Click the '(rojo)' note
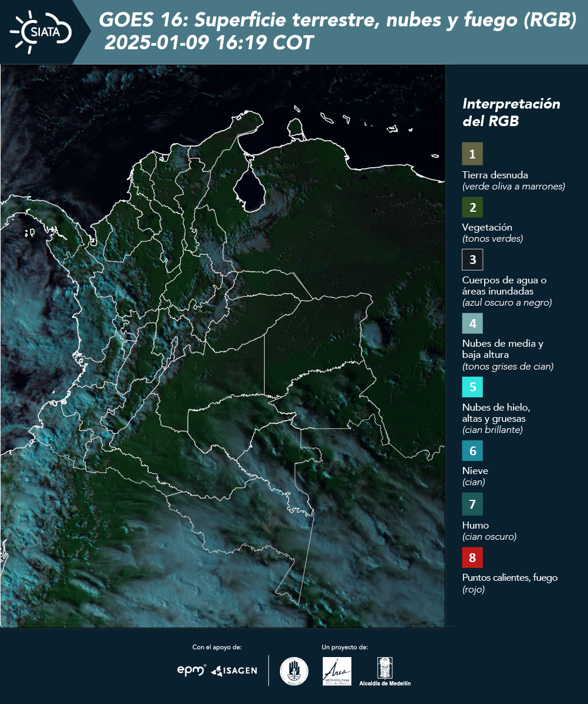The image size is (588, 704). click(474, 590)
